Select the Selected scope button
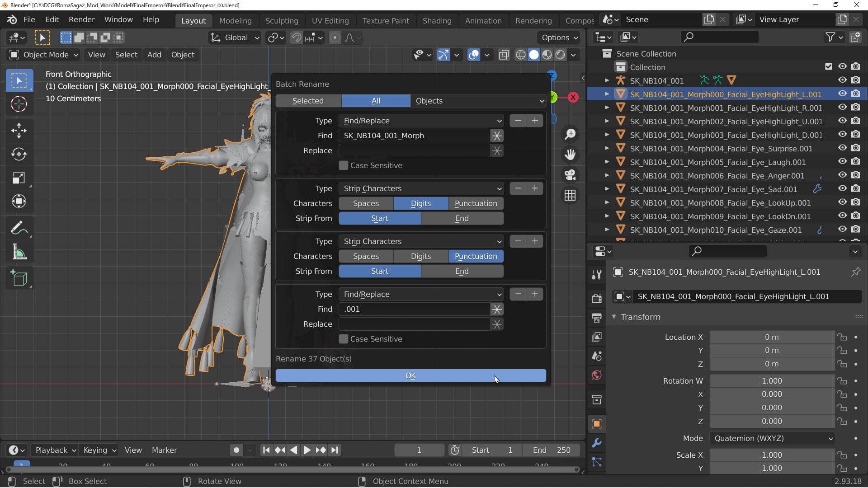The image size is (868, 488). click(x=308, y=101)
